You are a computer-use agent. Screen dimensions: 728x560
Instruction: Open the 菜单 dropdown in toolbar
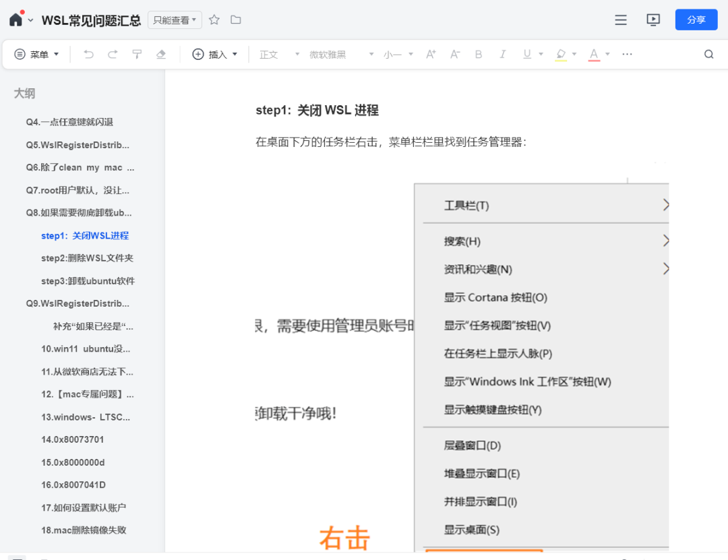[36, 55]
